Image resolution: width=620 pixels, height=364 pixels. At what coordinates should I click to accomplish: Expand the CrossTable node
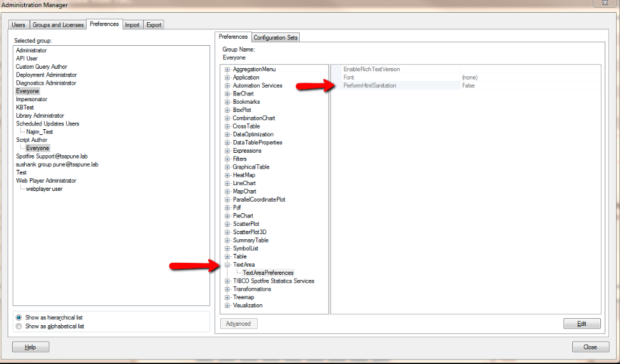pos(227,126)
